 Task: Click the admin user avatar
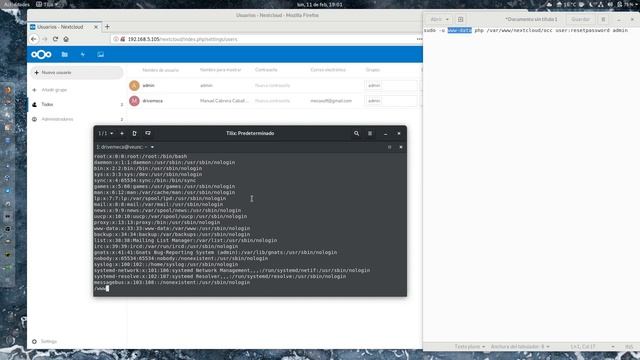[x=134, y=85]
